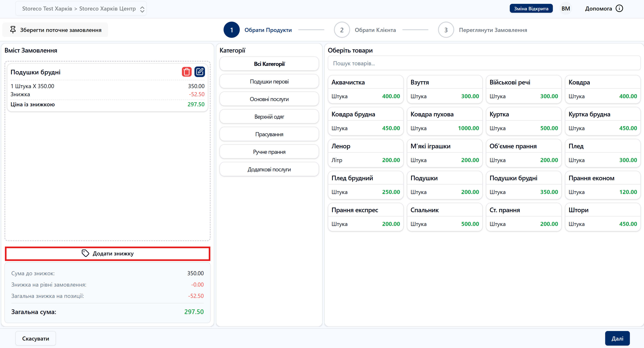Edit the Подушки брудні order item

coord(200,72)
